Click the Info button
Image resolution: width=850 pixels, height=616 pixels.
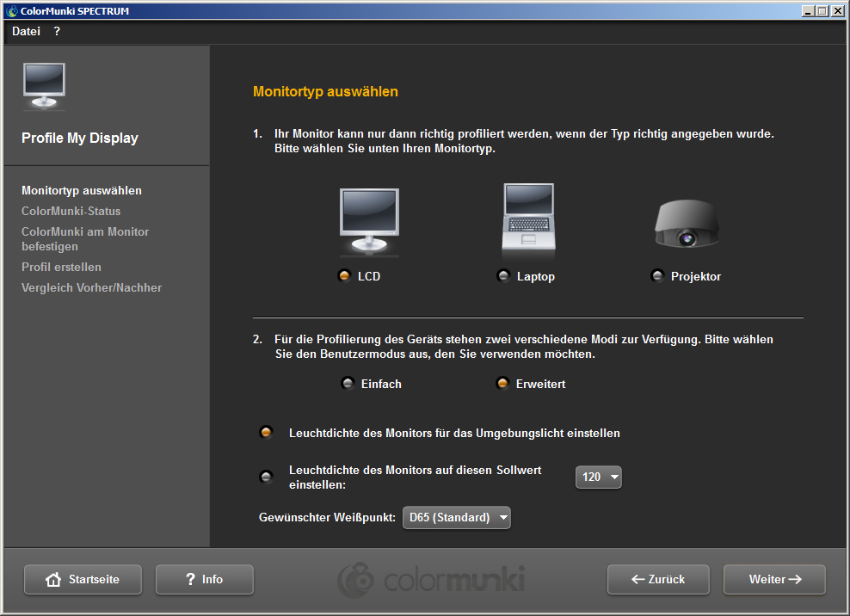205,579
